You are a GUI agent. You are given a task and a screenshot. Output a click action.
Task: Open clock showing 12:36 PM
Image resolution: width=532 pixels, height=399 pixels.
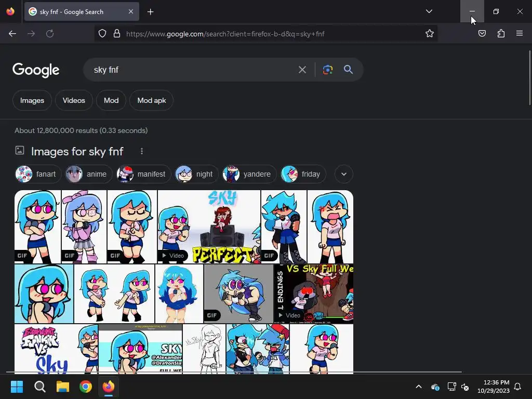(494, 387)
